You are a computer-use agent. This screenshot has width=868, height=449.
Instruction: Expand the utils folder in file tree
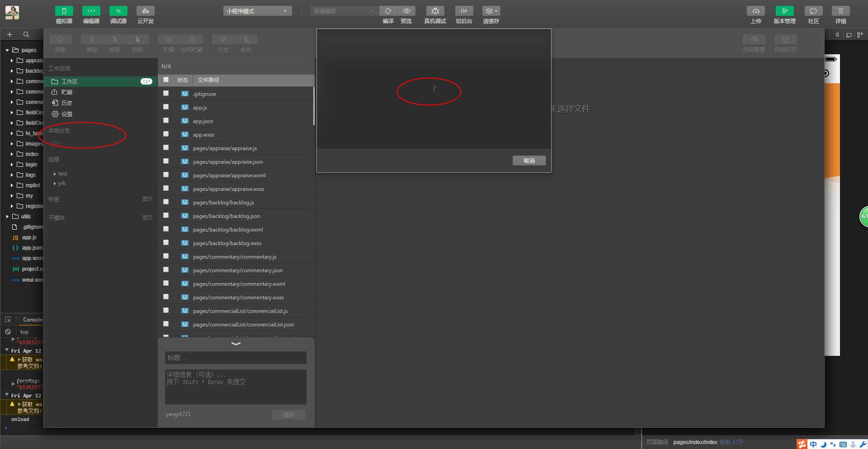click(x=7, y=217)
